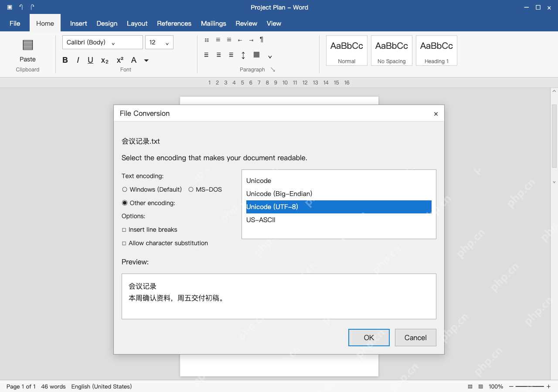Select the Other encoding radio button
Screen dimensions: 558x392
(125, 203)
